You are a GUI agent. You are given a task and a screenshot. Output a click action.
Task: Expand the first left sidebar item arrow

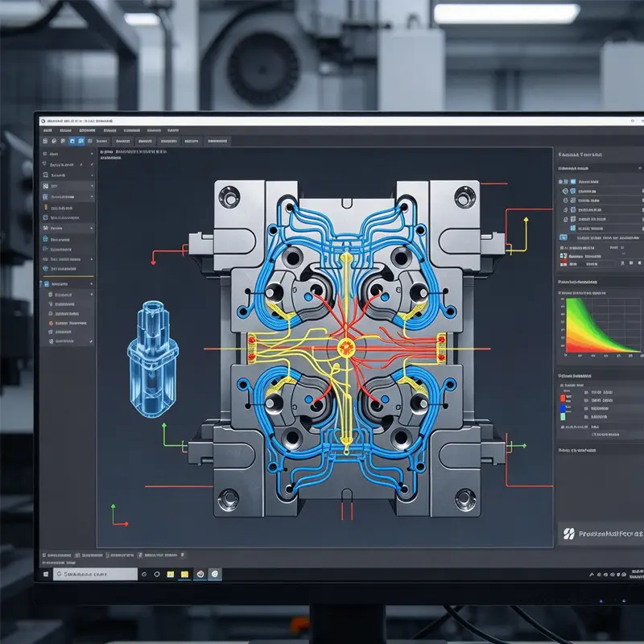coord(92,154)
